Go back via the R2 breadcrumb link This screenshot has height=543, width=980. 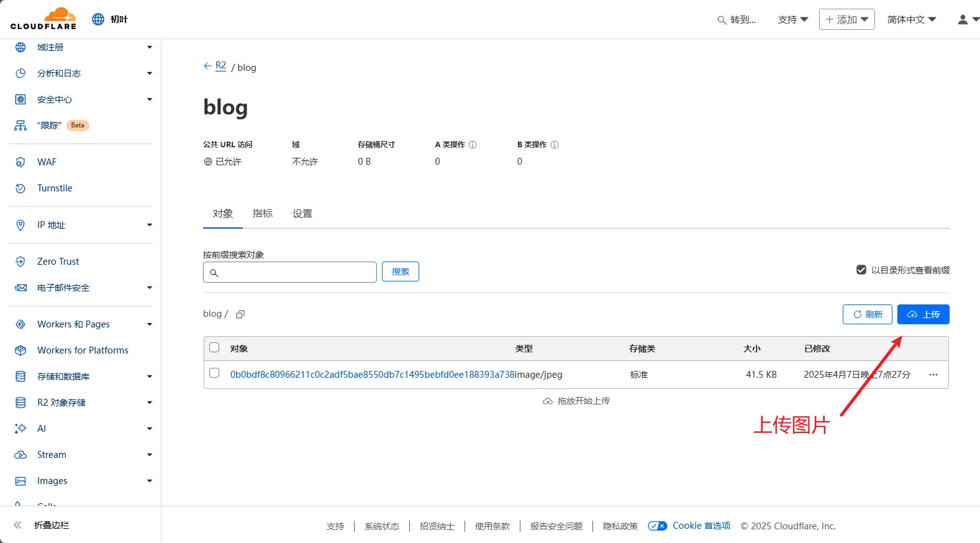220,66
